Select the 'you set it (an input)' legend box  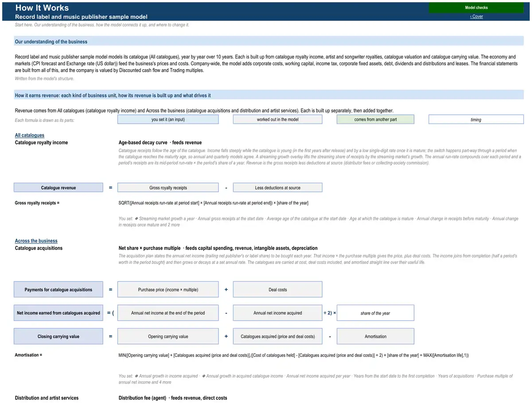168,119
